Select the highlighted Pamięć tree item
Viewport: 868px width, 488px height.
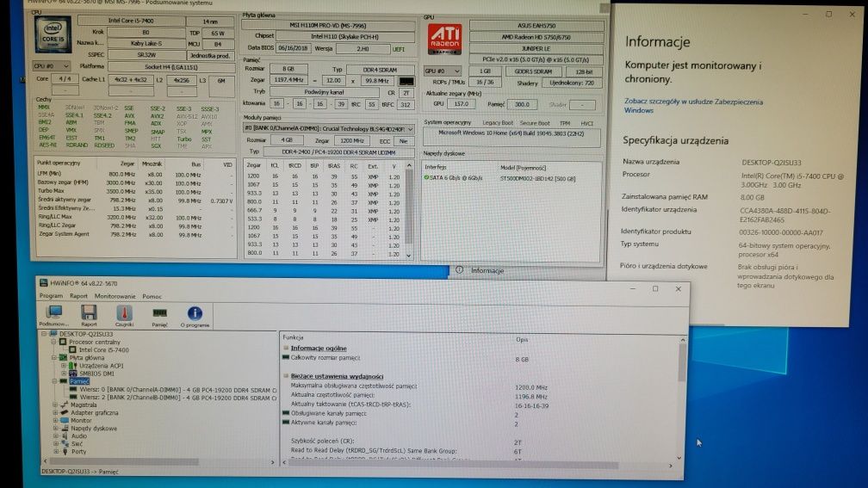(x=79, y=381)
